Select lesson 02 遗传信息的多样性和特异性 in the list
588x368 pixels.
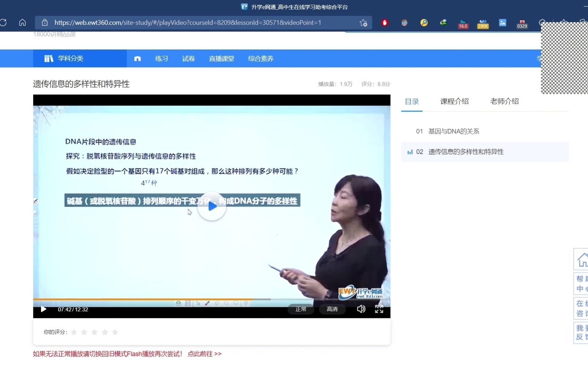coord(485,152)
